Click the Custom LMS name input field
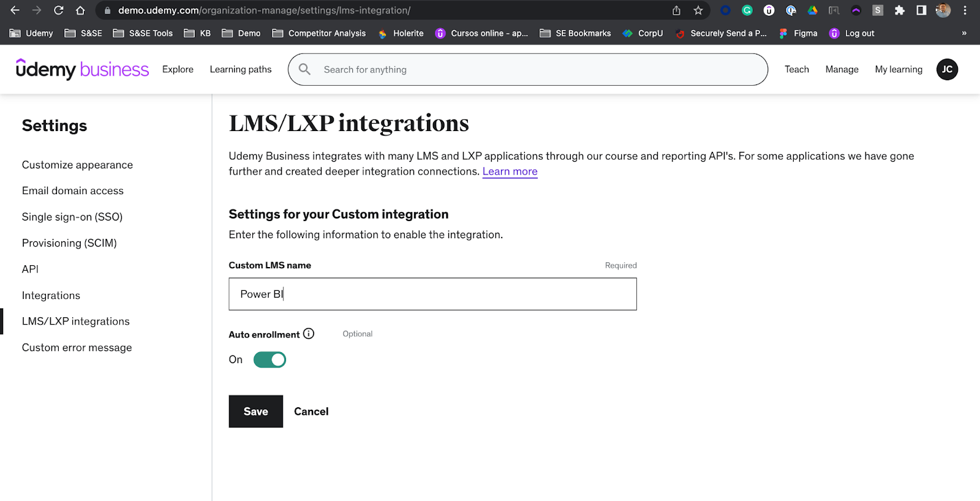Image resolution: width=980 pixels, height=501 pixels. pyautogui.click(x=432, y=294)
